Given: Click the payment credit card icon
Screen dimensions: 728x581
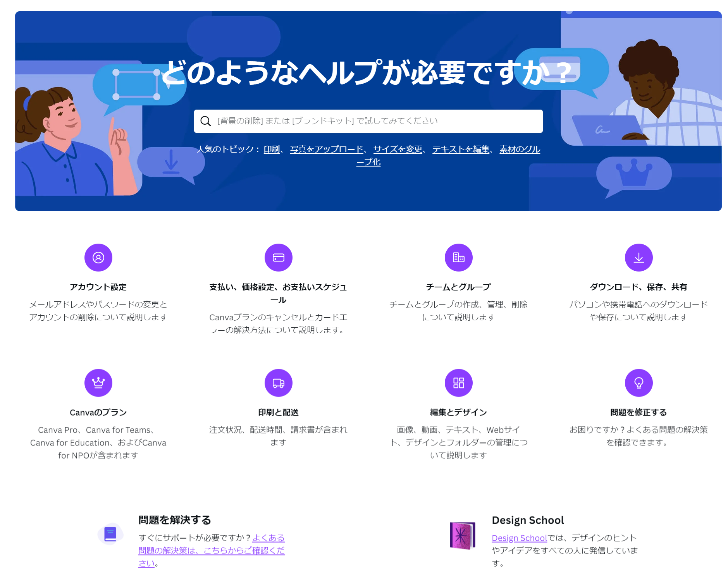Looking at the screenshot, I should coord(279,258).
